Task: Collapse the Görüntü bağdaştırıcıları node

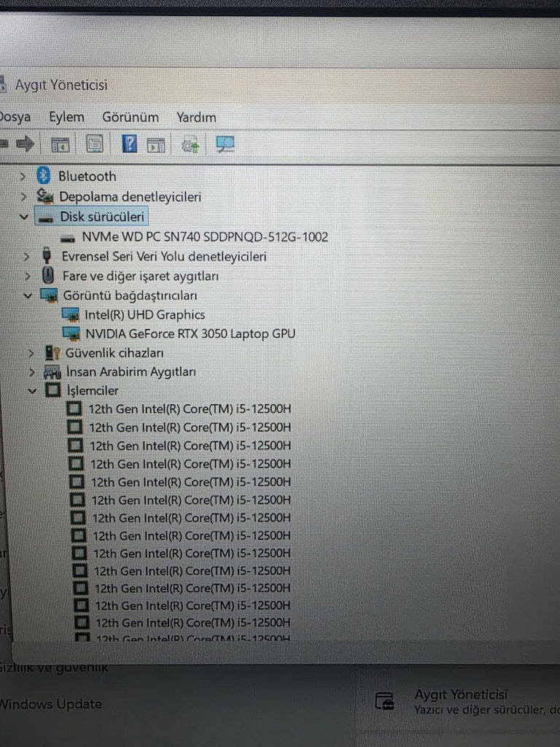Action: click(28, 296)
